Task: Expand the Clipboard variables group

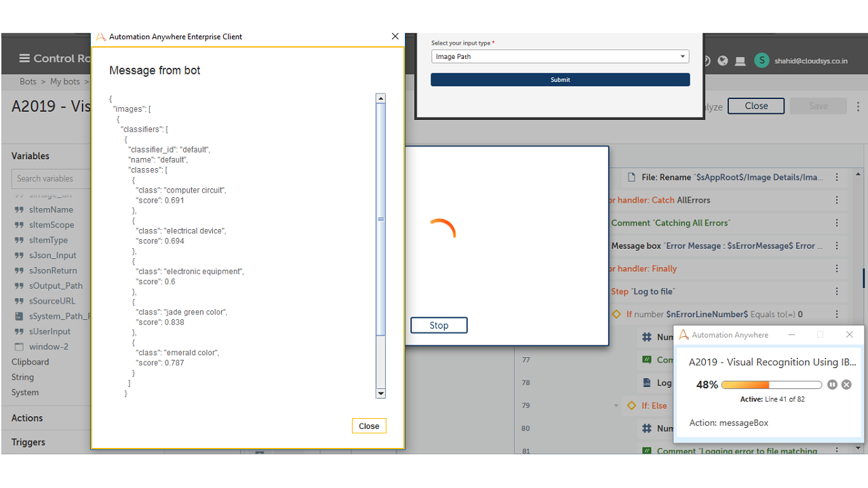Action: (31, 362)
